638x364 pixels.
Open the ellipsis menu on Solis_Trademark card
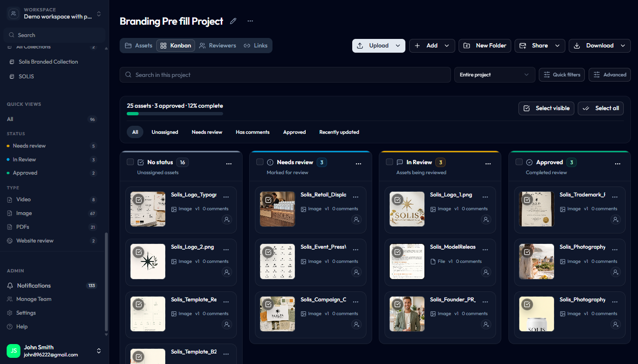(615, 196)
